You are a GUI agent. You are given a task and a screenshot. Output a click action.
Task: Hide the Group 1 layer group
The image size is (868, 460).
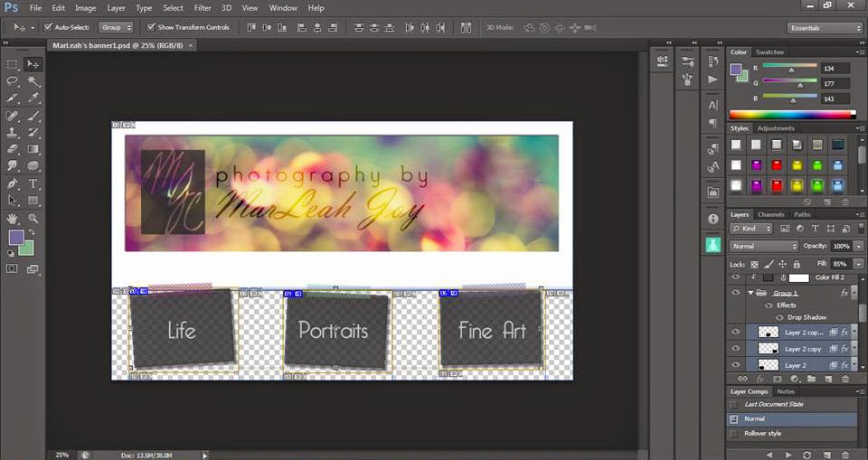pos(736,292)
